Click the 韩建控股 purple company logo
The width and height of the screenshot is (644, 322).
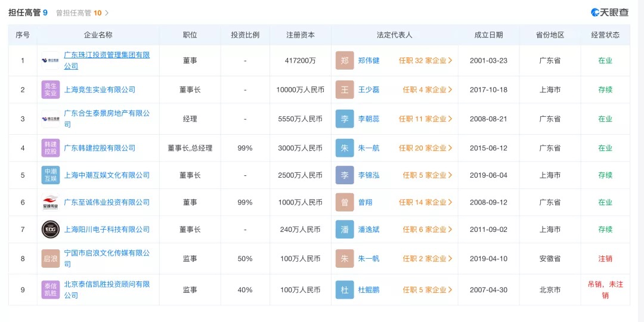[51, 148]
